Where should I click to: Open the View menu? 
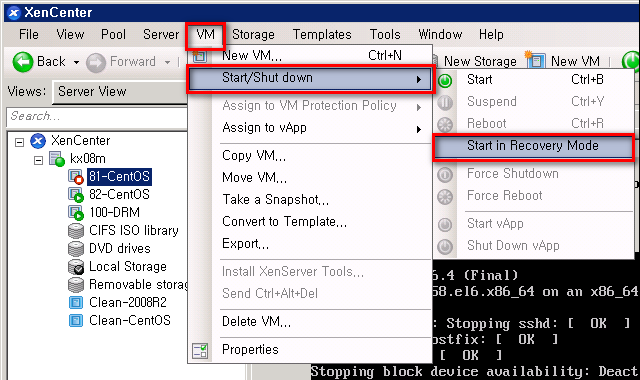(70, 35)
